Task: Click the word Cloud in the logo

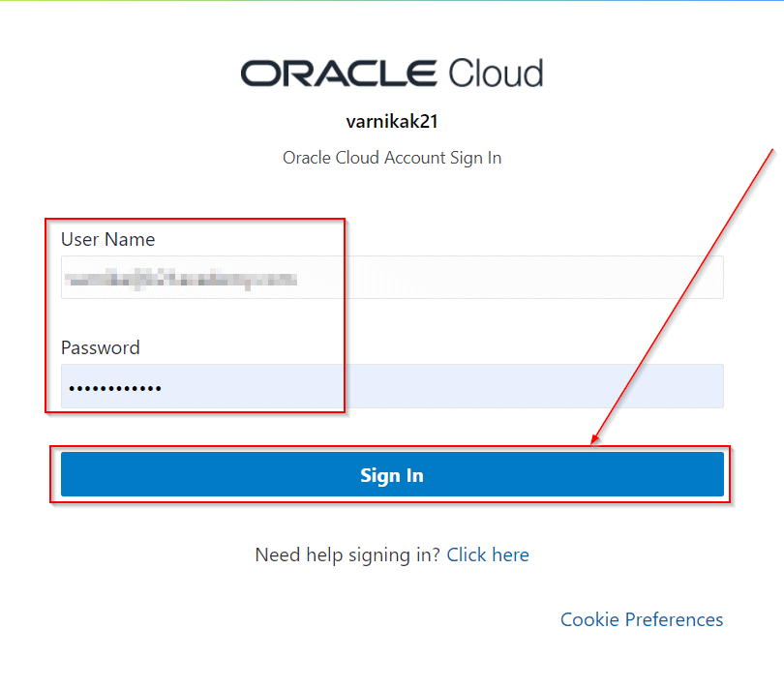Action: (x=496, y=74)
